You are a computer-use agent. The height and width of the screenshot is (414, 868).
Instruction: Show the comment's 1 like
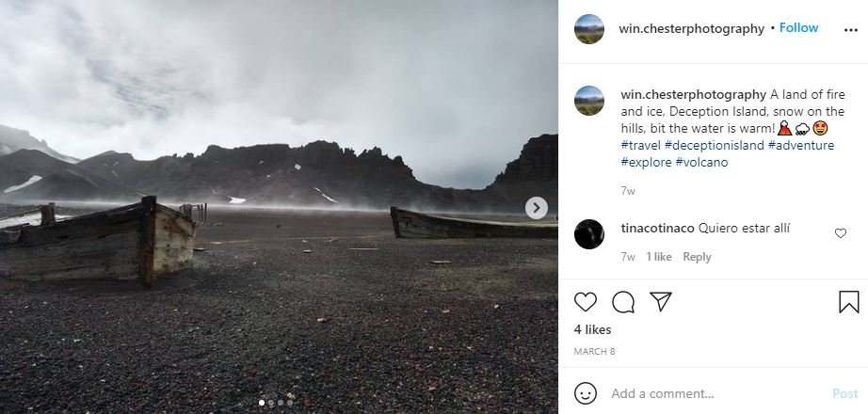659,257
